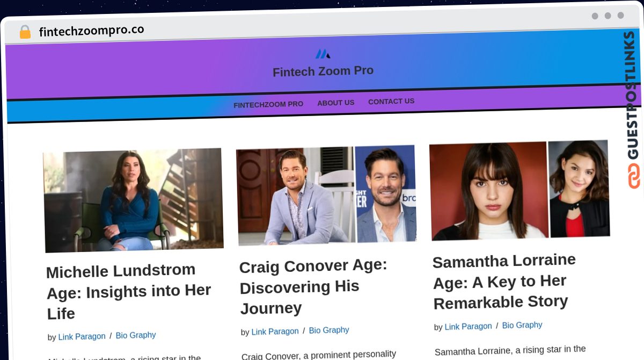This screenshot has width=644, height=360.
Task: Click the Fintech Zoom Pro site title
Action: click(323, 71)
